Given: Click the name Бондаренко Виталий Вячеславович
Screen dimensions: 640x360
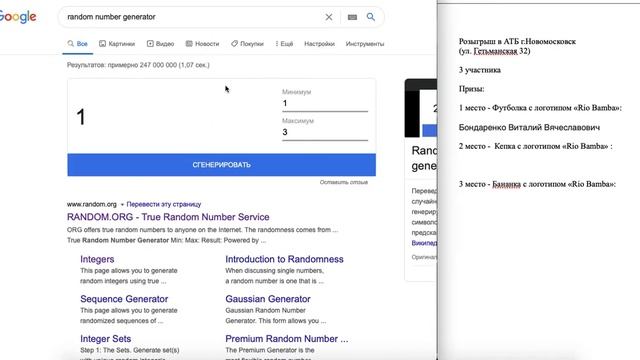Looking at the screenshot, I should pyautogui.click(x=529, y=127).
